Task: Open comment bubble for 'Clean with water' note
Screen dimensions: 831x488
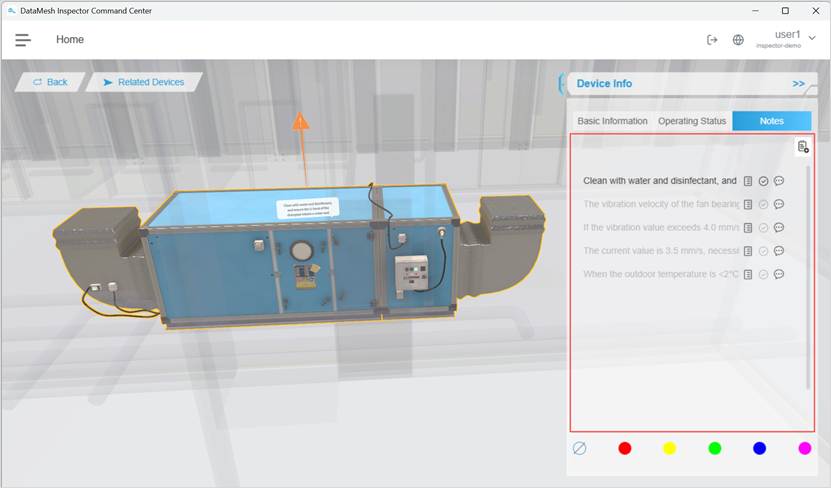Action: click(778, 181)
